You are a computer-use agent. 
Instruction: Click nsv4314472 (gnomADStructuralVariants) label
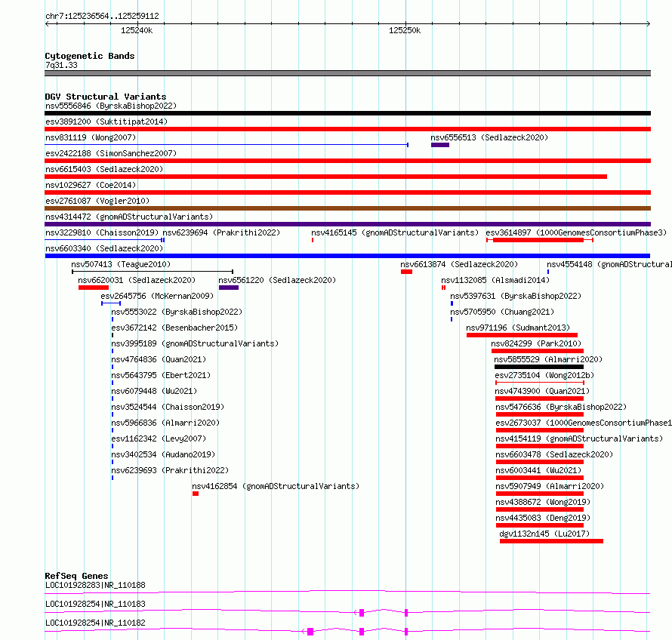[129, 217]
